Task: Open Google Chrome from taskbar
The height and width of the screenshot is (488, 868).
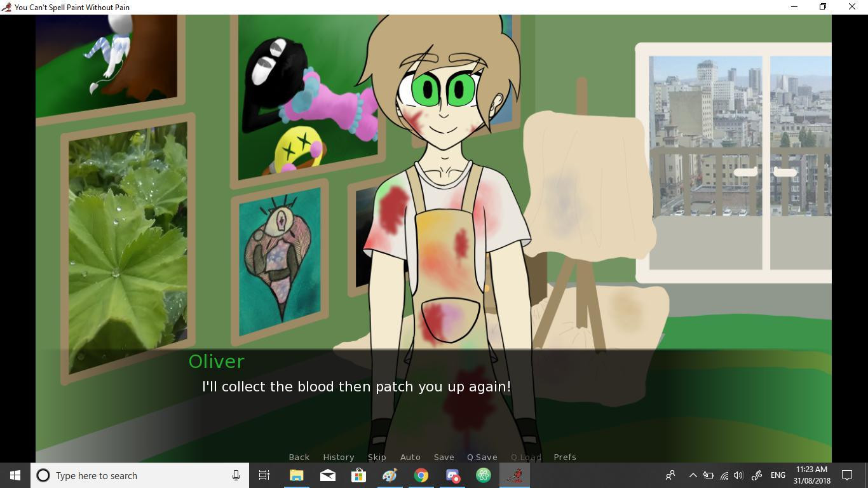Action: (421, 475)
